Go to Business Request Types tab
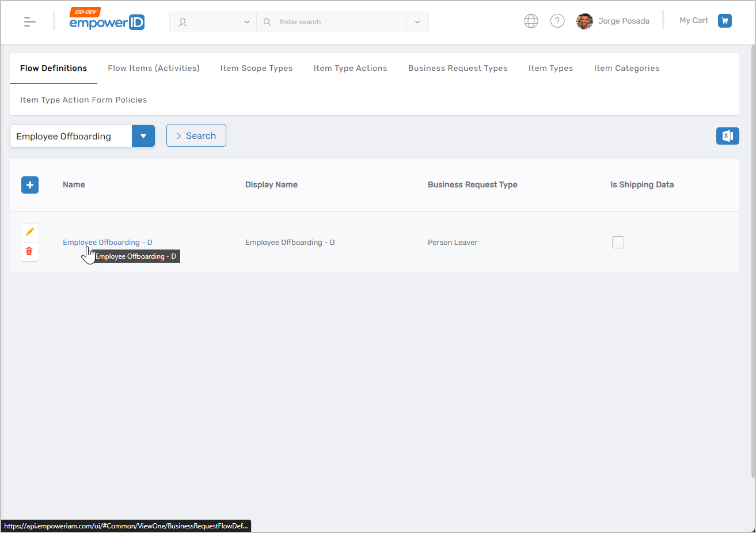Image resolution: width=756 pixels, height=533 pixels. click(x=458, y=68)
